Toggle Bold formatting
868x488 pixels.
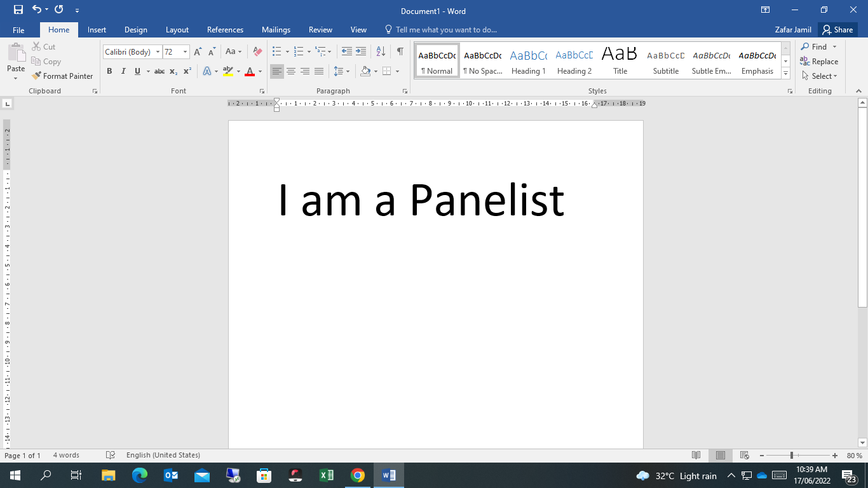pos(109,71)
